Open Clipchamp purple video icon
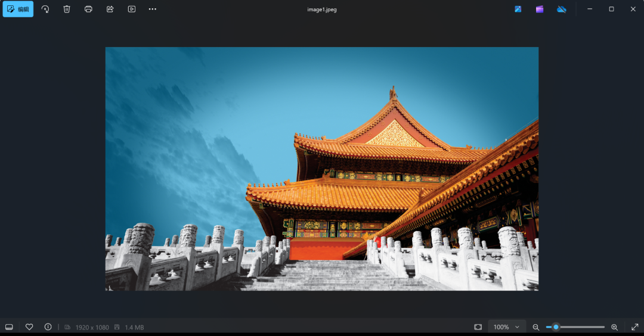Screen dimensions: 644x336 540,9
